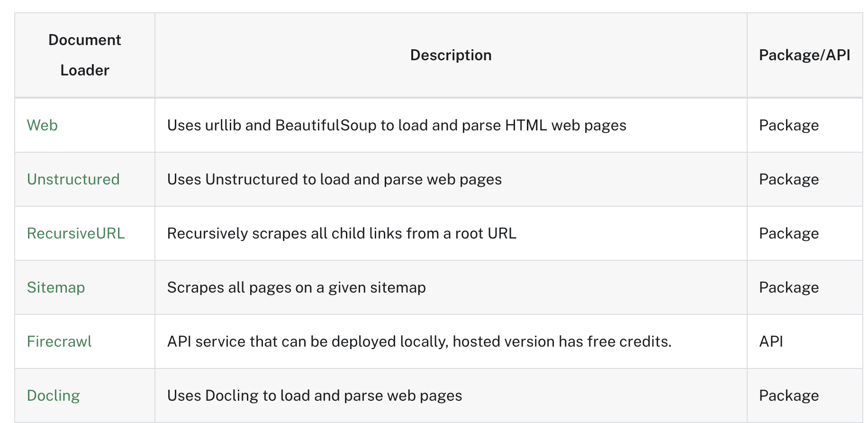The width and height of the screenshot is (868, 423).
Task: Go to the Firecrawl loader link
Action: [59, 341]
